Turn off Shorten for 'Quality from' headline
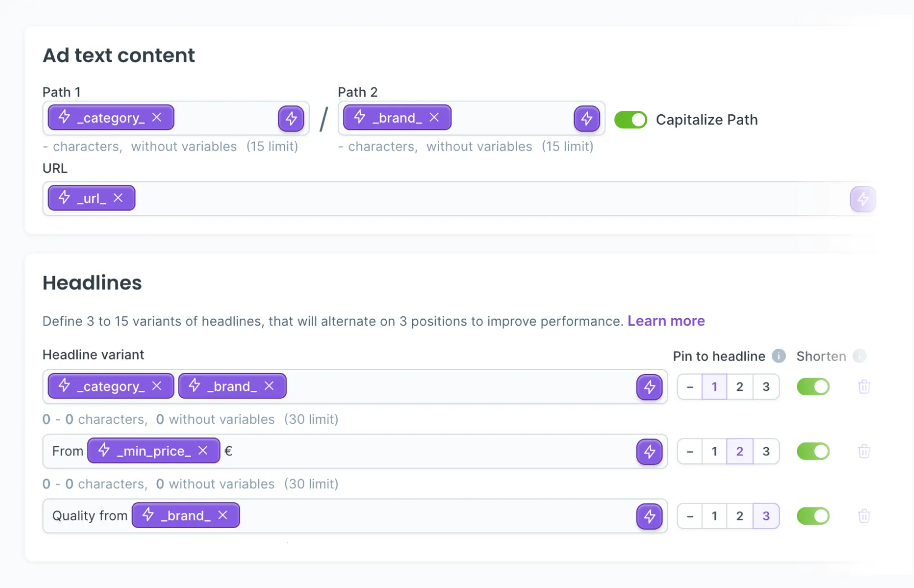The height and width of the screenshot is (588, 914). point(813,516)
